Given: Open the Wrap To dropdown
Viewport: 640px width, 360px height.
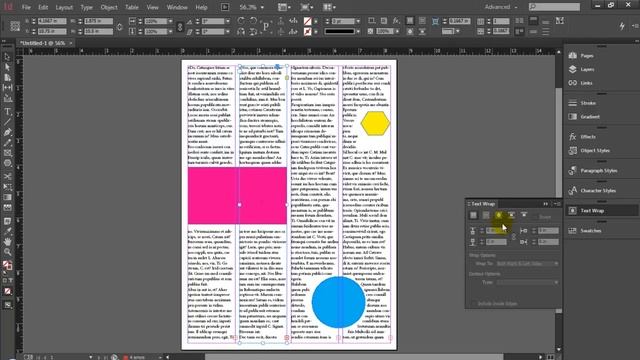Looking at the screenshot, I should coord(527,264).
